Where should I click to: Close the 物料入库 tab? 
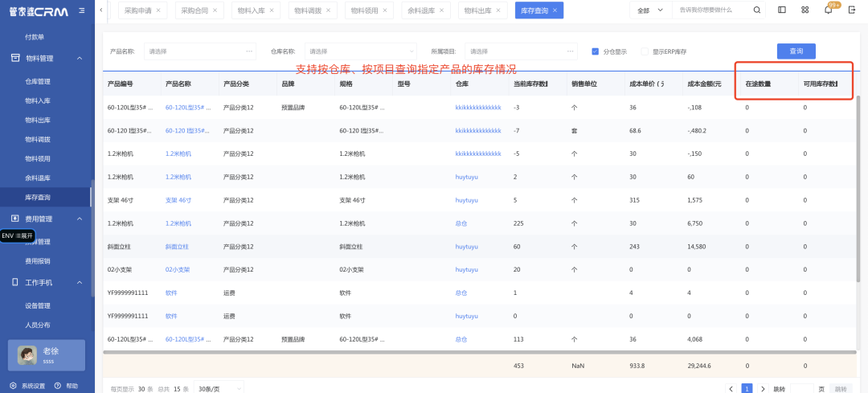(272, 10)
